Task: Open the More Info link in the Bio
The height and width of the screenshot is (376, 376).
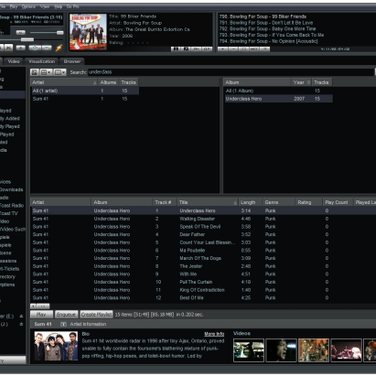Action: pyautogui.click(x=214, y=334)
